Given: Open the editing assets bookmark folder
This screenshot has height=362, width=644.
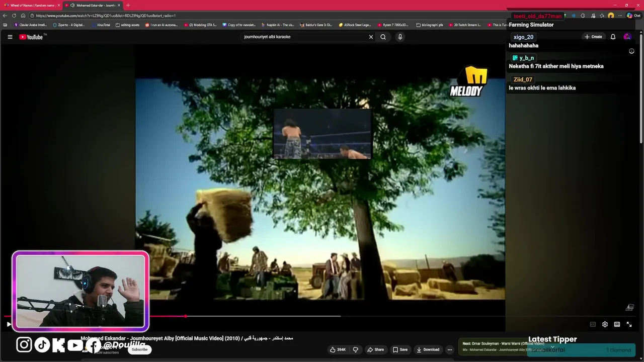Looking at the screenshot, I should (128, 25).
